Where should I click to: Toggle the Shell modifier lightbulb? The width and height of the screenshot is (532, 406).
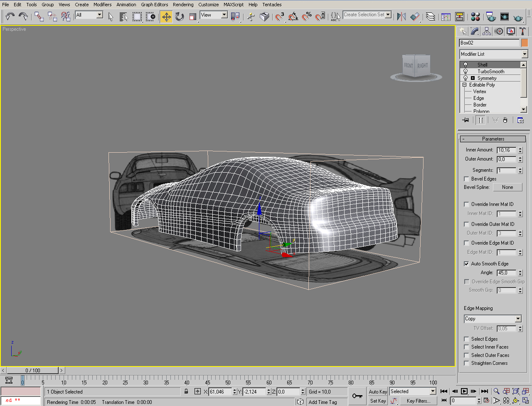[x=465, y=65]
